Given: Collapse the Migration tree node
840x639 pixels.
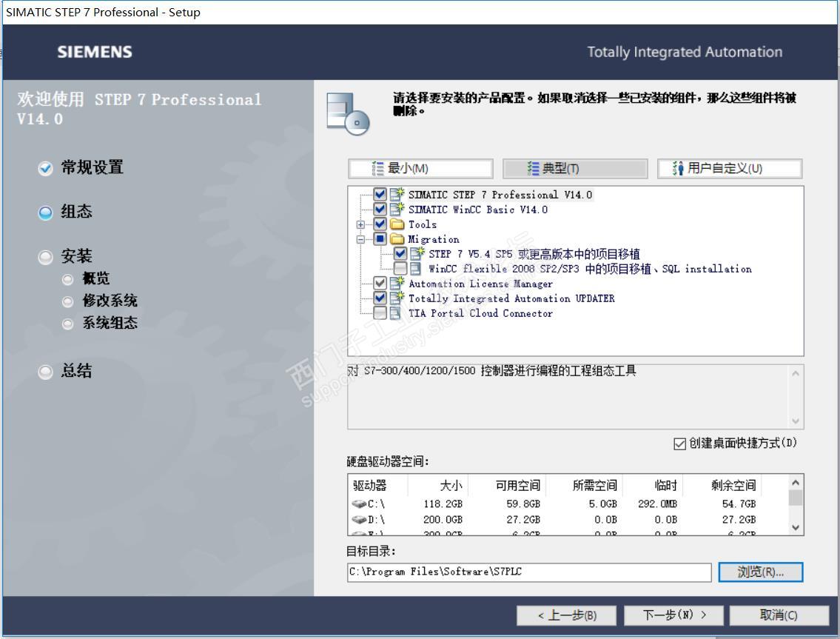Looking at the screenshot, I should click(x=360, y=239).
